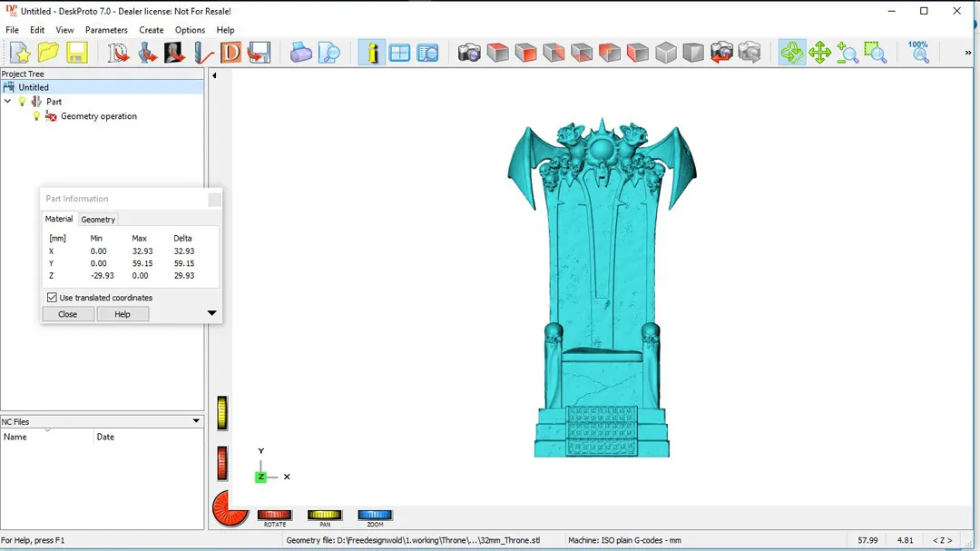The height and width of the screenshot is (551, 980).
Task: Switch to left view cube icon
Action: tap(638, 53)
